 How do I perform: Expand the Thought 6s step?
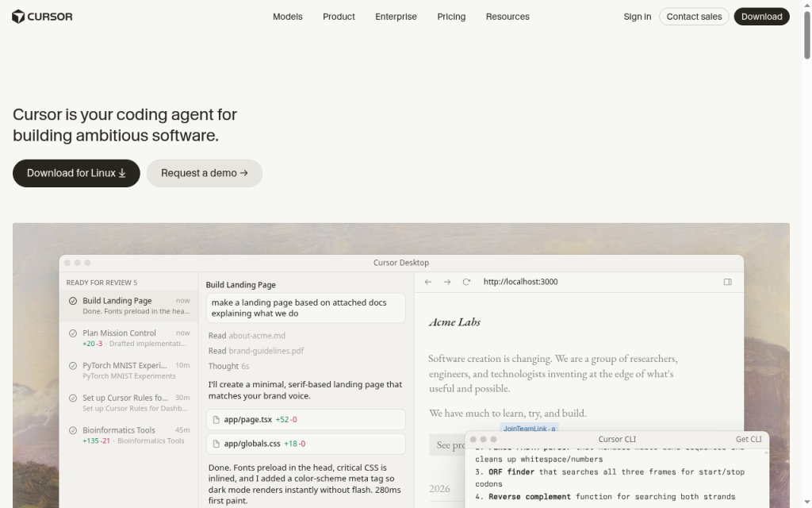[229, 366]
